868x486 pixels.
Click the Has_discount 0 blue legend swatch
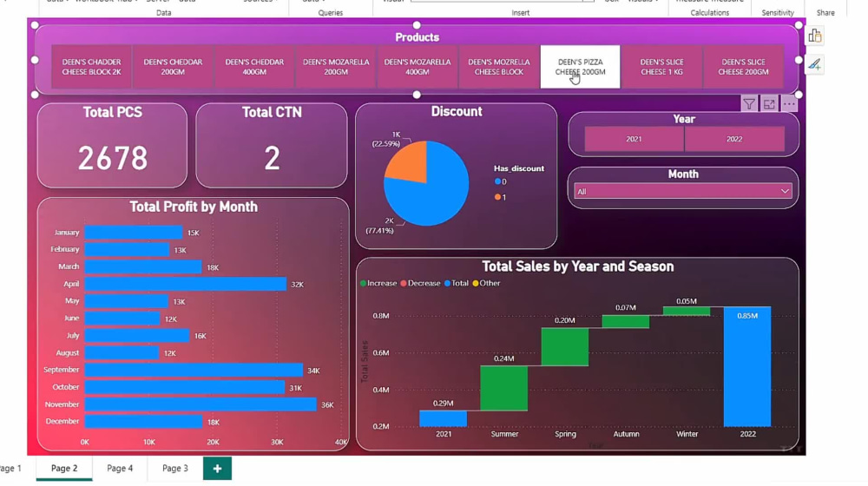pos(497,181)
